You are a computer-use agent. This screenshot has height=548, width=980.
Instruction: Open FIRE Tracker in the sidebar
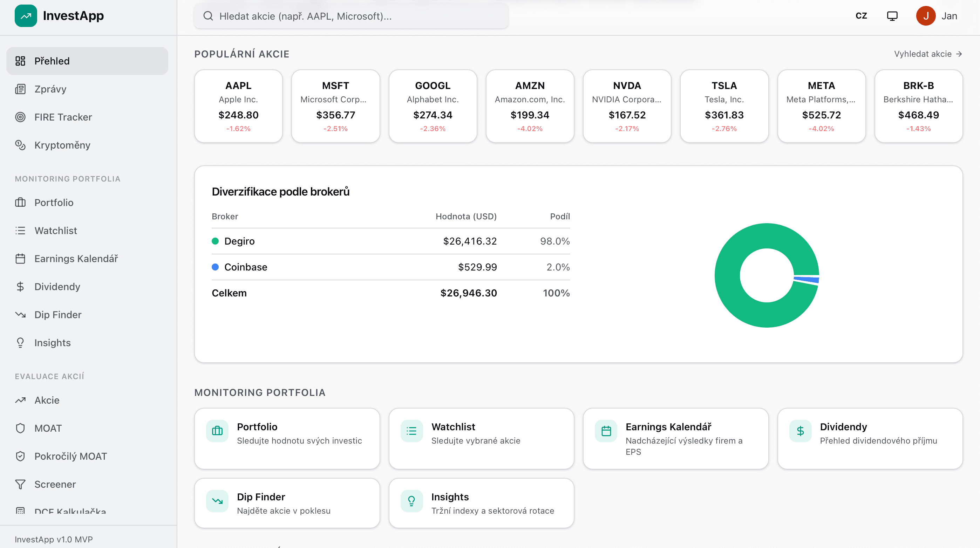click(x=63, y=117)
